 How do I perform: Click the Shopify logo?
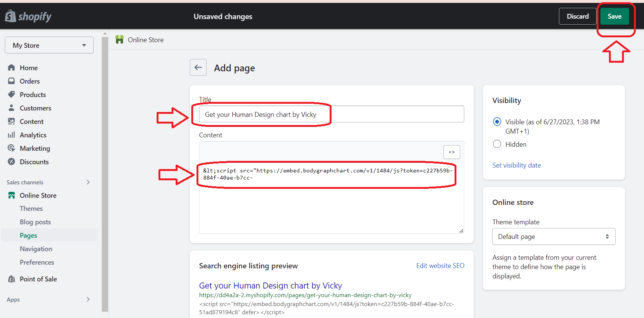(x=28, y=16)
